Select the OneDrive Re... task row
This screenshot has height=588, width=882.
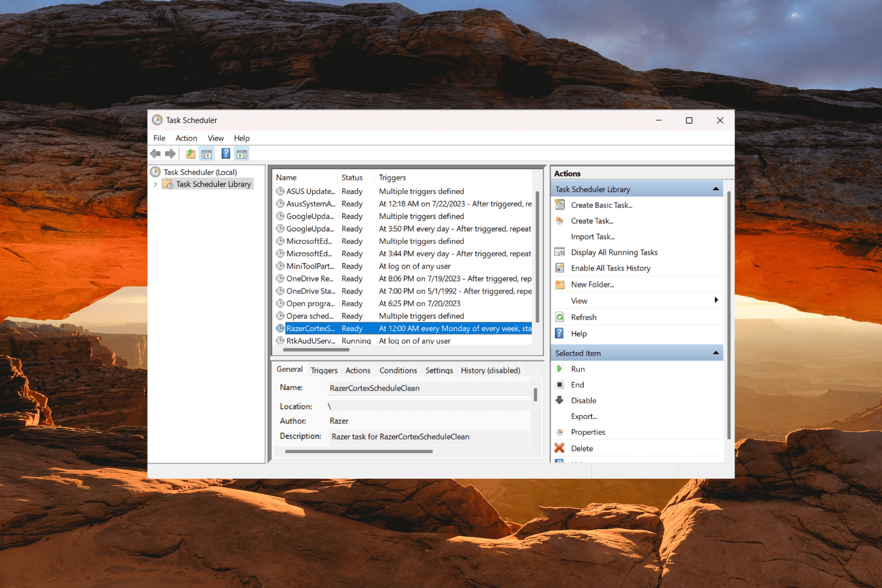[403, 278]
